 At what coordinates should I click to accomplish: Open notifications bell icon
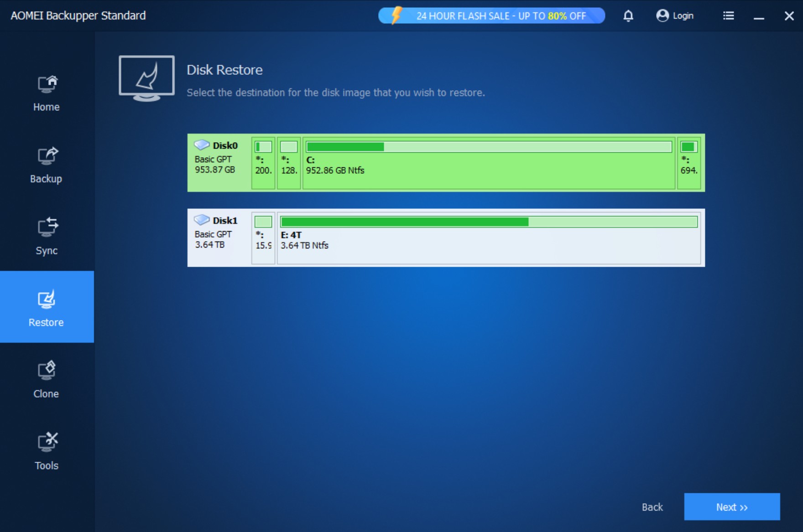click(628, 16)
